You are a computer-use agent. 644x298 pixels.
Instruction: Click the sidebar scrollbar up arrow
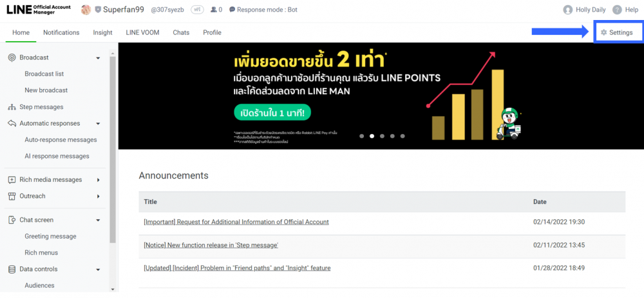coord(113,53)
